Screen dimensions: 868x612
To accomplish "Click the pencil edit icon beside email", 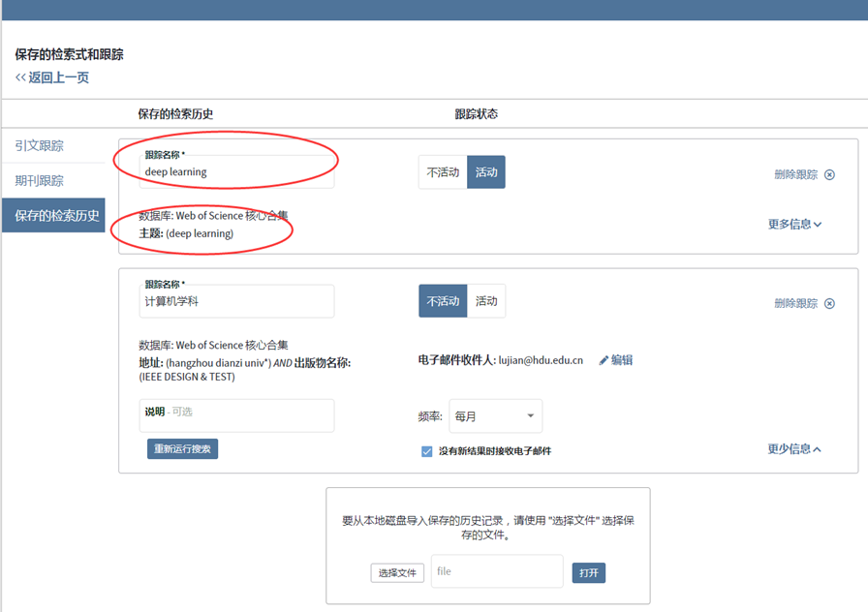I will point(604,360).
